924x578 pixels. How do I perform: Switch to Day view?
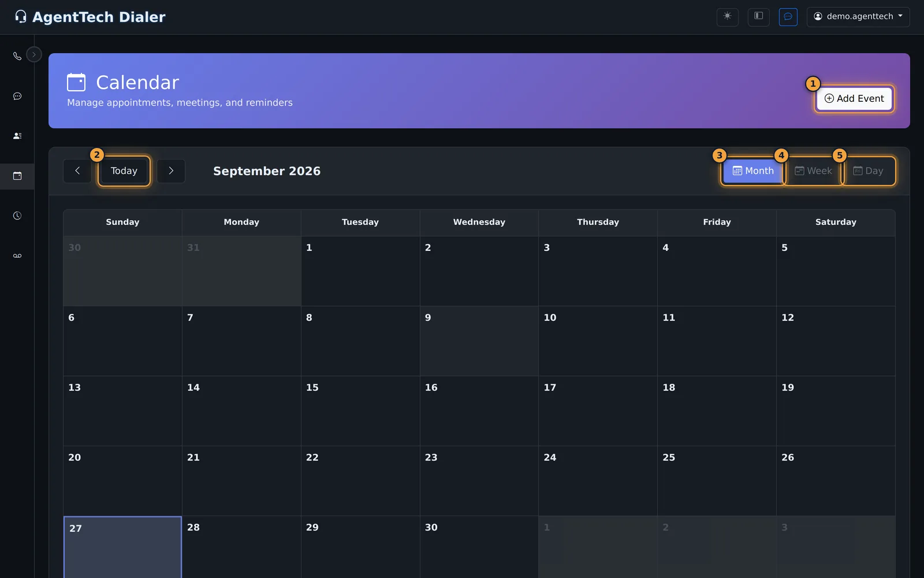point(869,171)
